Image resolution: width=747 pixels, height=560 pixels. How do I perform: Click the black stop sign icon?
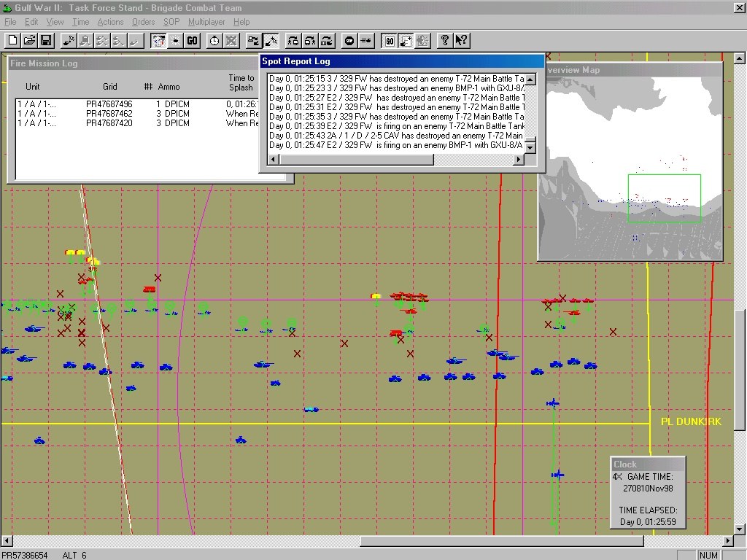tap(349, 41)
